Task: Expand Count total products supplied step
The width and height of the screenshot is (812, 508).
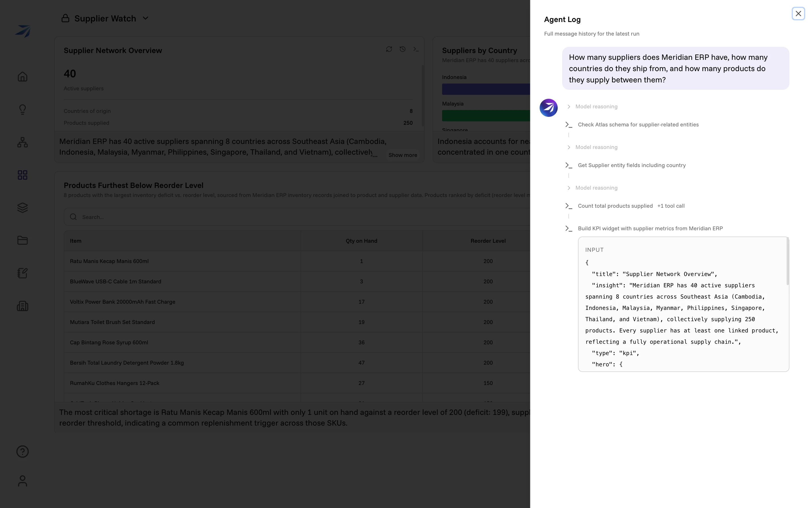Action: click(615, 206)
